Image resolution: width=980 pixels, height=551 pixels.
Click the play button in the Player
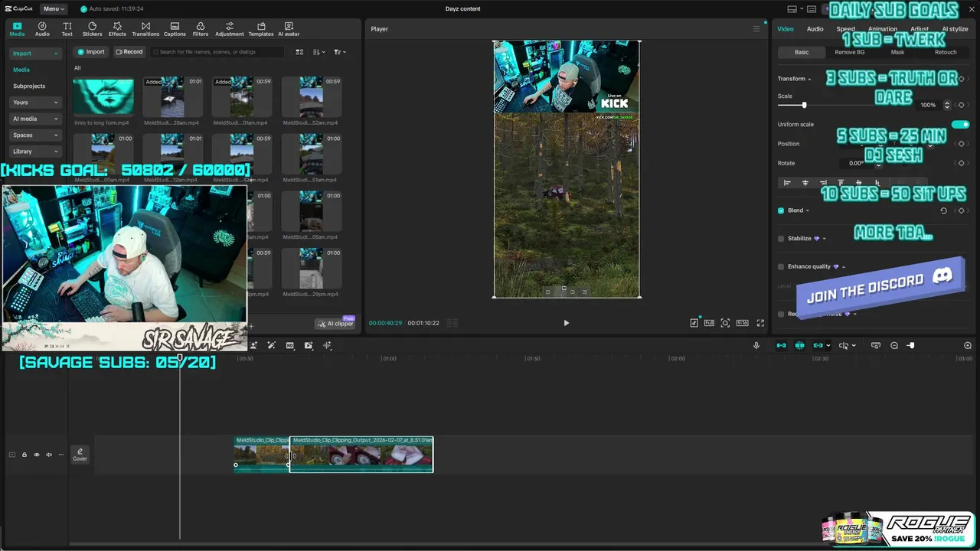tap(567, 323)
